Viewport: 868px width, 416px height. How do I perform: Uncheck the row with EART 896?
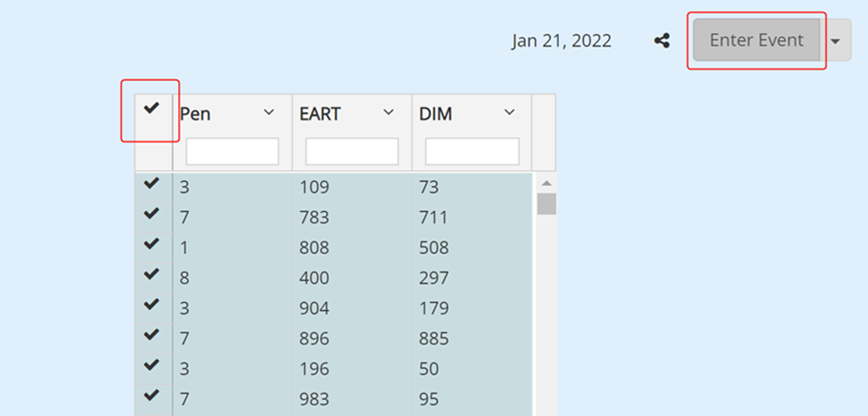(151, 335)
